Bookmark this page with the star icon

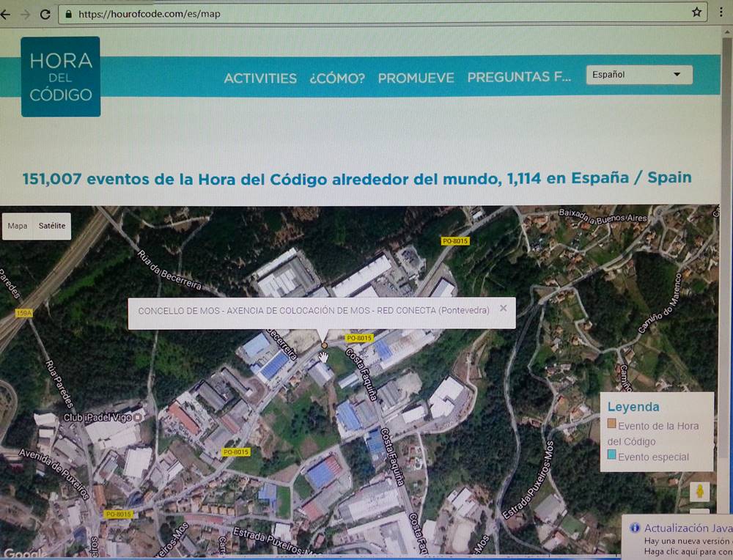(696, 12)
